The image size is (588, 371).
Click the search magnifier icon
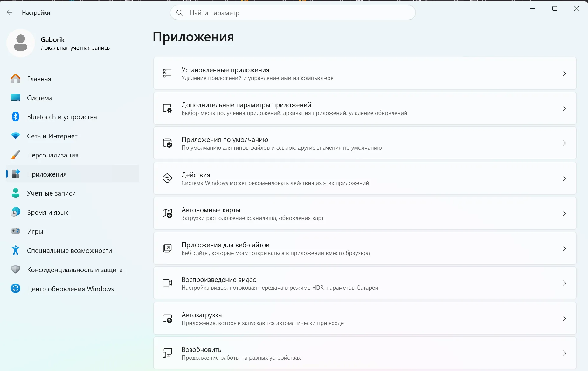[179, 13]
